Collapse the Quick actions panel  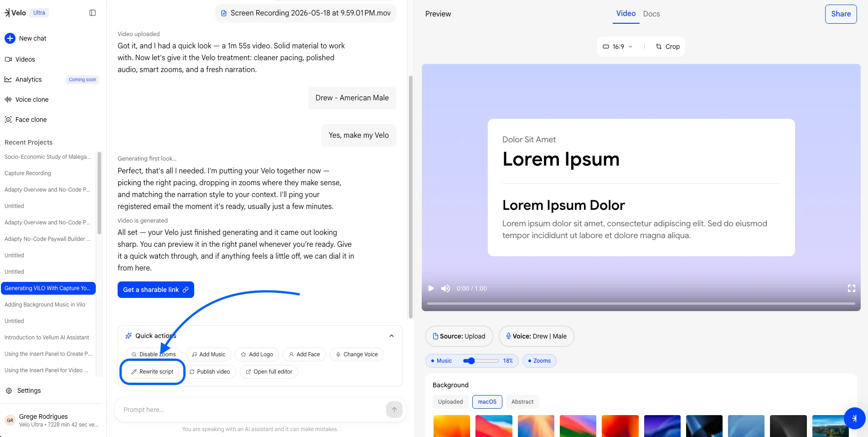click(392, 336)
